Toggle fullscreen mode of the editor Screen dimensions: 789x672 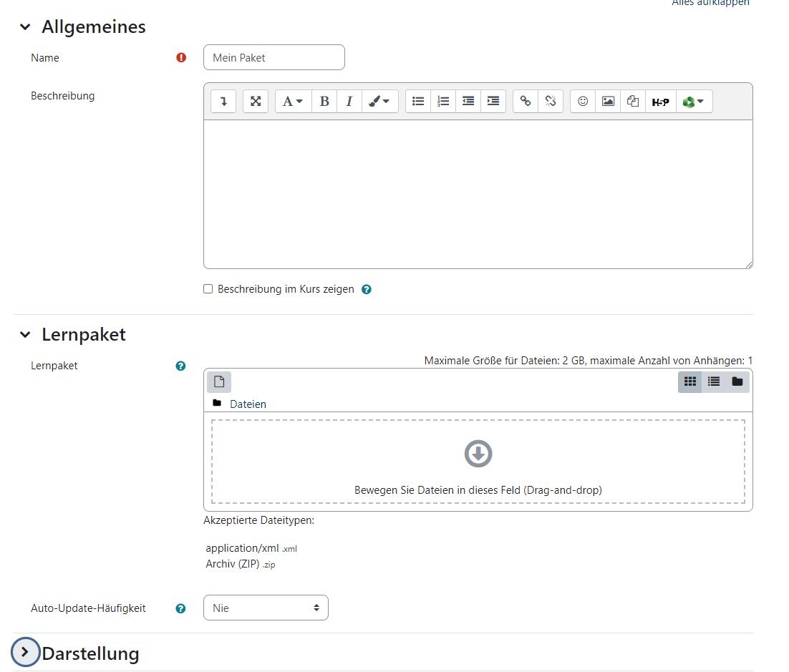(x=256, y=102)
